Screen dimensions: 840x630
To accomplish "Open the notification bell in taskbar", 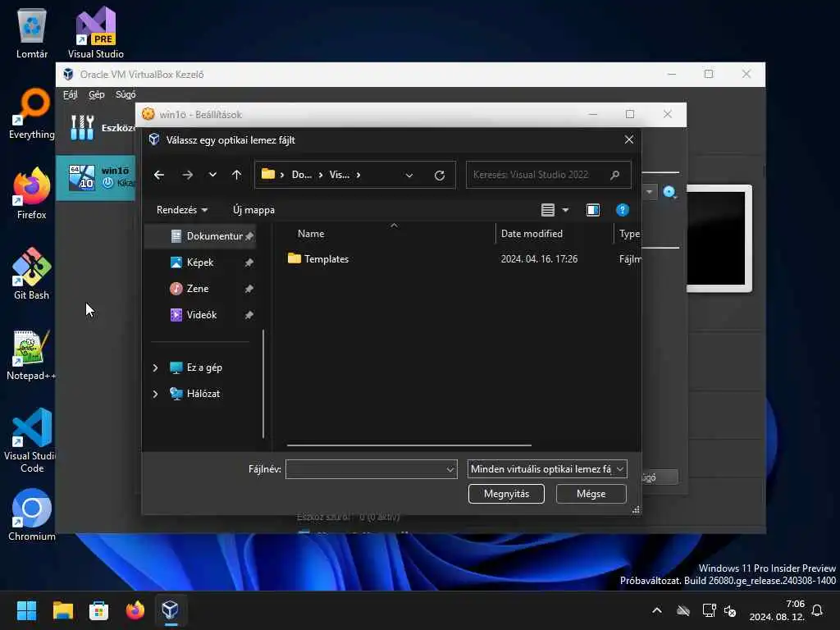I will pyautogui.click(x=817, y=610).
